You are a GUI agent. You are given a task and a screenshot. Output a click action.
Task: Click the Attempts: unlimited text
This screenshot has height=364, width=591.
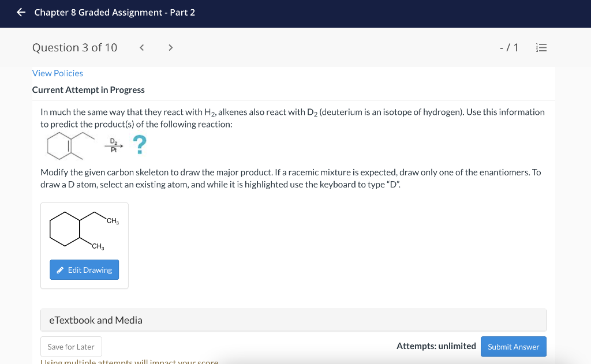point(436,346)
